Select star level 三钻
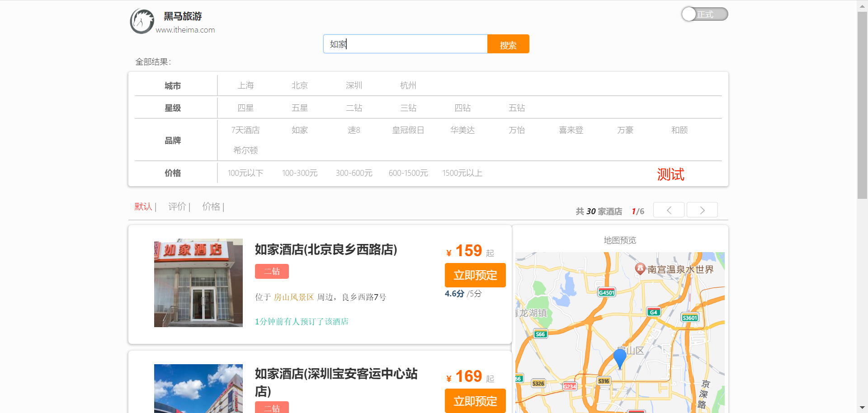 [408, 108]
